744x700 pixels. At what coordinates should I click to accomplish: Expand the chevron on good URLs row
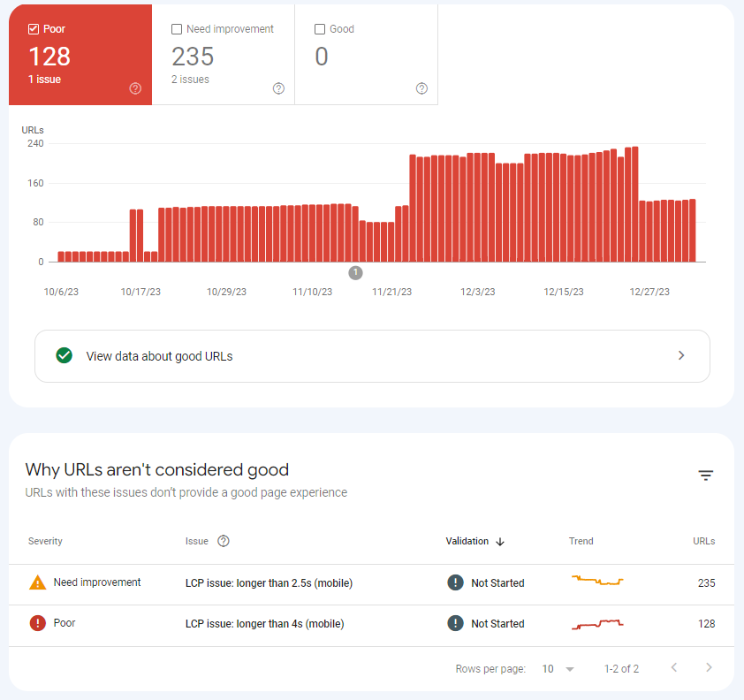(681, 355)
